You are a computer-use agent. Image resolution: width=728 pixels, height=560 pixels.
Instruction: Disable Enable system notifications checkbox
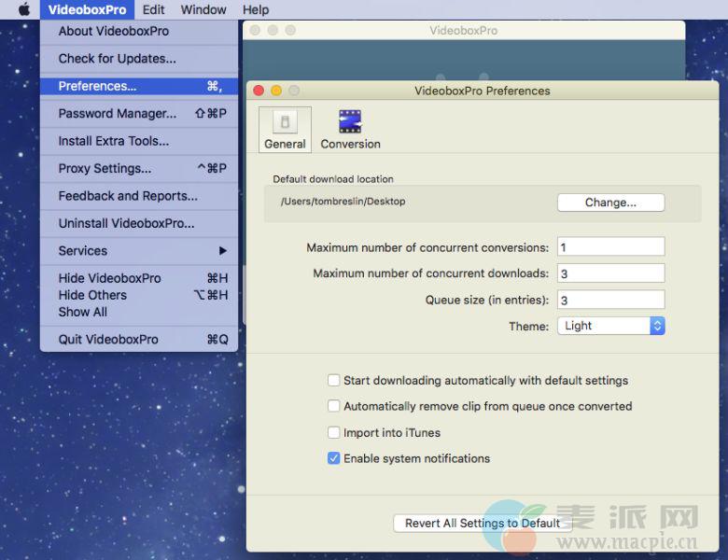[x=334, y=459]
